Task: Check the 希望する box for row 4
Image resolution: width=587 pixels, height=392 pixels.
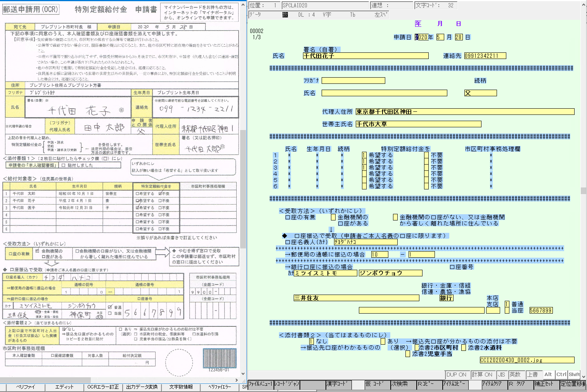Action: click(x=364, y=174)
